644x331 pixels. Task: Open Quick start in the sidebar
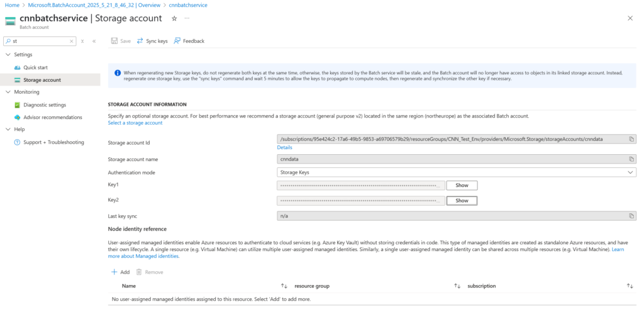pyautogui.click(x=35, y=67)
